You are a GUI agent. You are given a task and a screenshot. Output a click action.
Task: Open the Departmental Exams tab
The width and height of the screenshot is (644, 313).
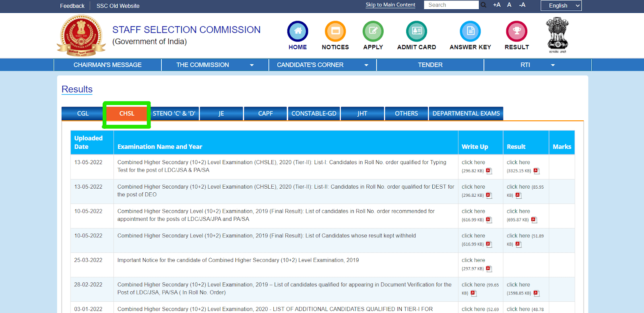click(x=466, y=113)
